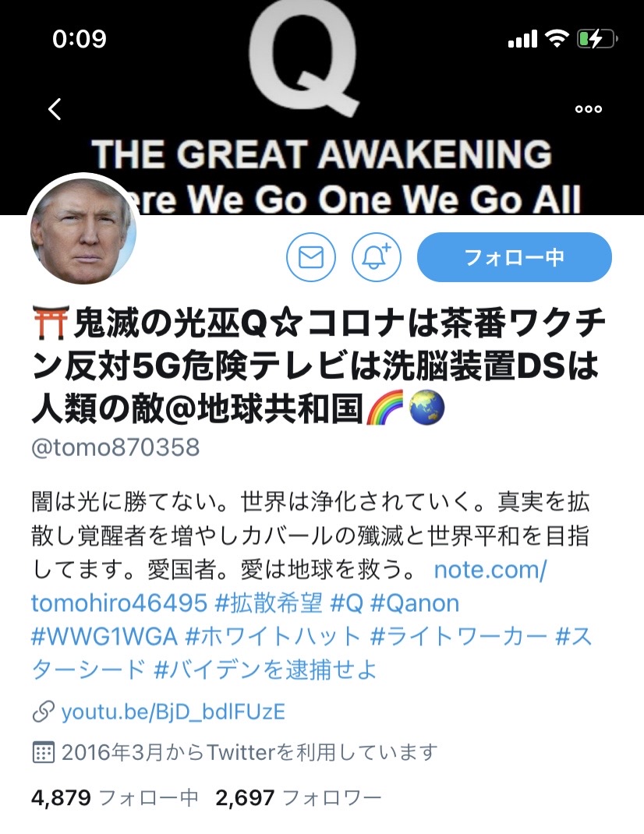Toggle the フォロー中 following button
Image resolution: width=644 pixels, height=834 pixels.
click(x=514, y=257)
